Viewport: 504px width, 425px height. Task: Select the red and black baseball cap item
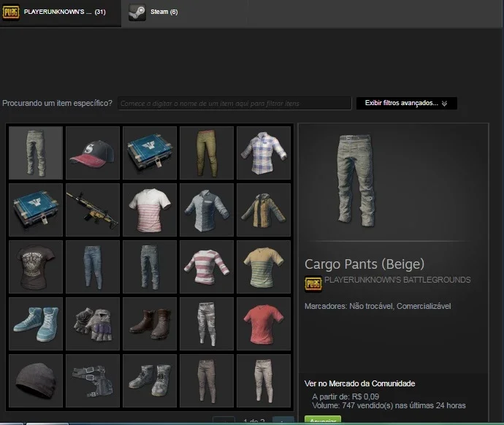(93, 153)
